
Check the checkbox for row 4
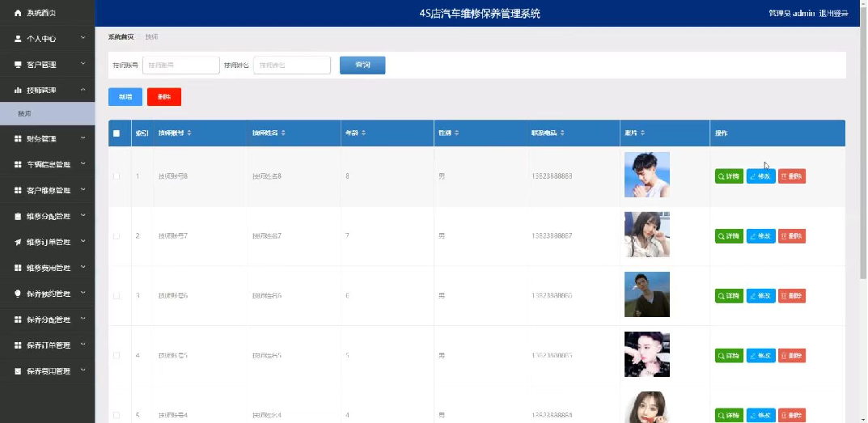pos(116,355)
